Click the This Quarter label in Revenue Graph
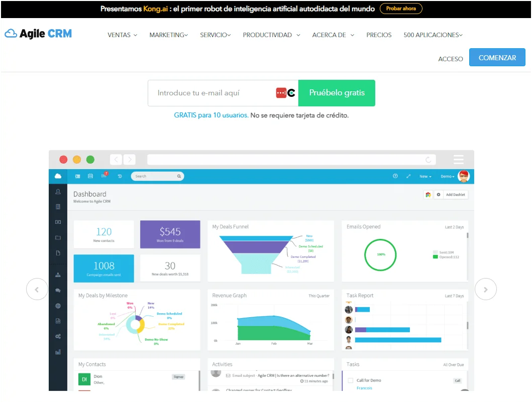 [319, 296]
